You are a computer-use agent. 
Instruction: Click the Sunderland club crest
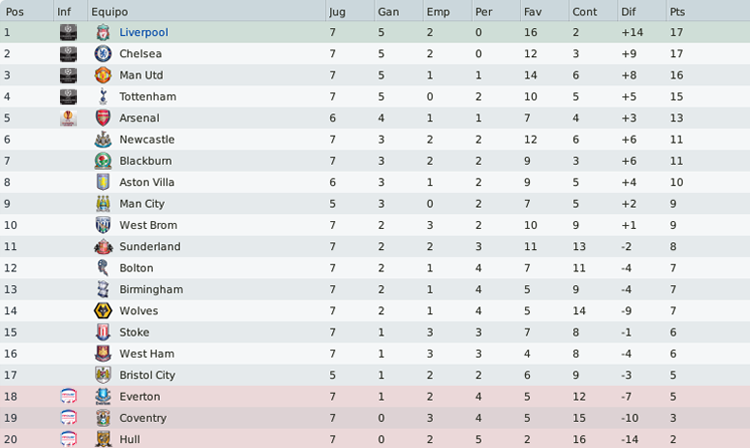click(x=103, y=247)
